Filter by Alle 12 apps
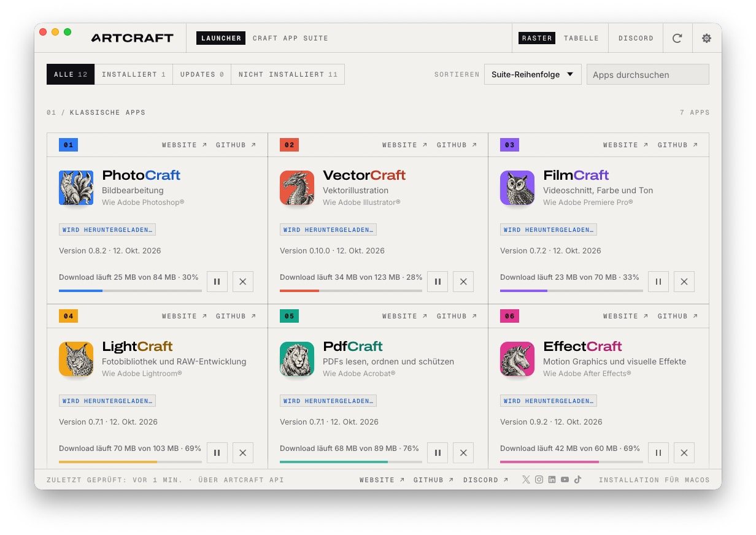The height and width of the screenshot is (535, 756). coord(71,74)
